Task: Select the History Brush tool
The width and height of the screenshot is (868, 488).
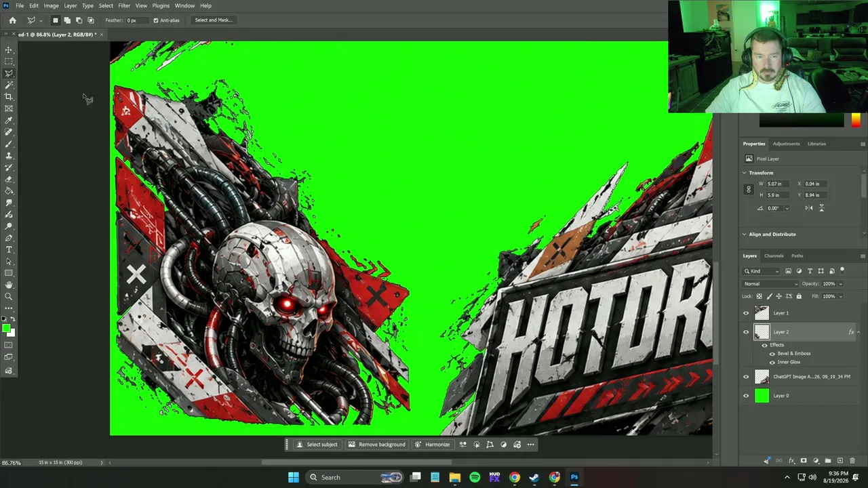Action: [9, 167]
